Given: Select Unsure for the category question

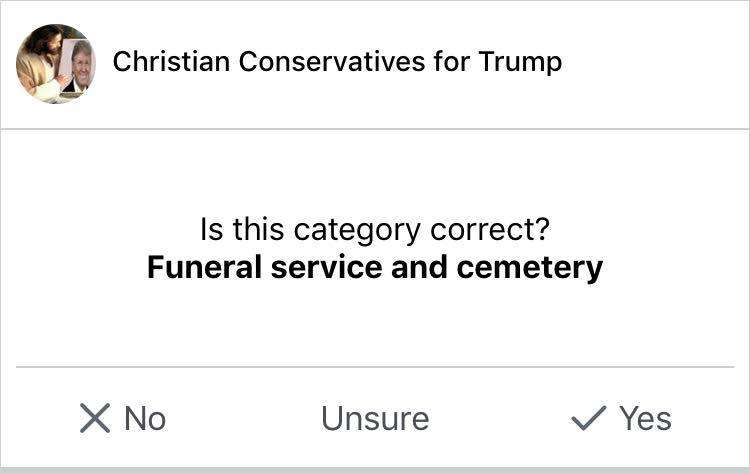Looking at the screenshot, I should pos(375,418).
